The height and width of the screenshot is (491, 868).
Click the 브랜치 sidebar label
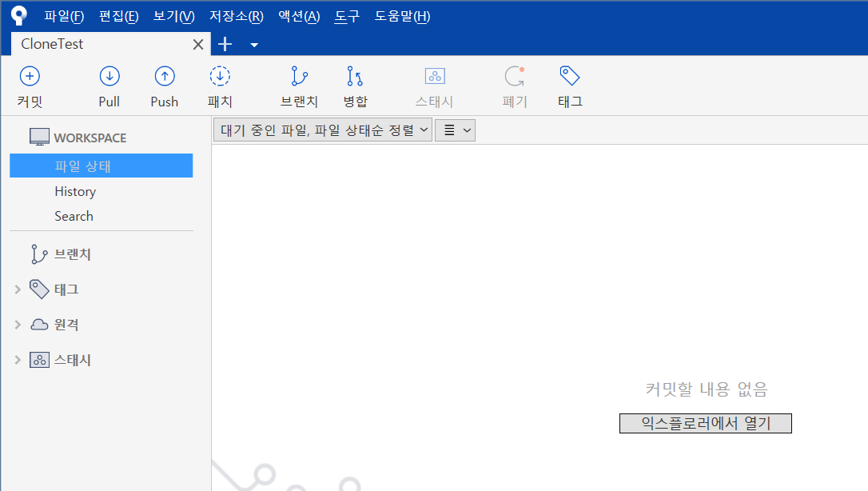pyautogui.click(x=73, y=254)
